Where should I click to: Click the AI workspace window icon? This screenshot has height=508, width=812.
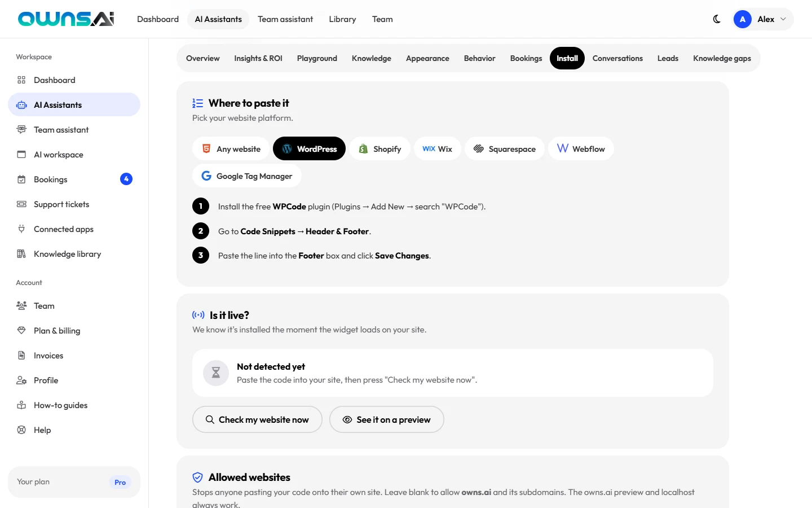click(x=21, y=155)
